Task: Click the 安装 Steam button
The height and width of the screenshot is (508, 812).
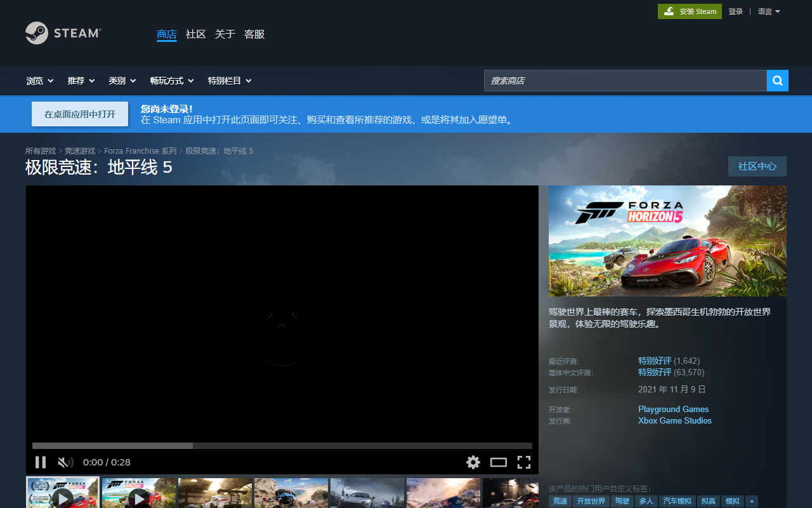Action: tap(690, 11)
